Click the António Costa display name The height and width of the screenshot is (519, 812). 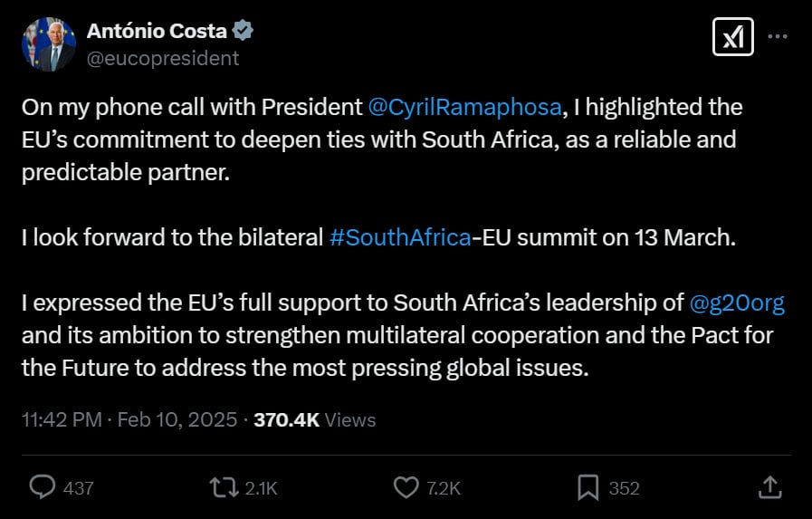click(x=158, y=31)
